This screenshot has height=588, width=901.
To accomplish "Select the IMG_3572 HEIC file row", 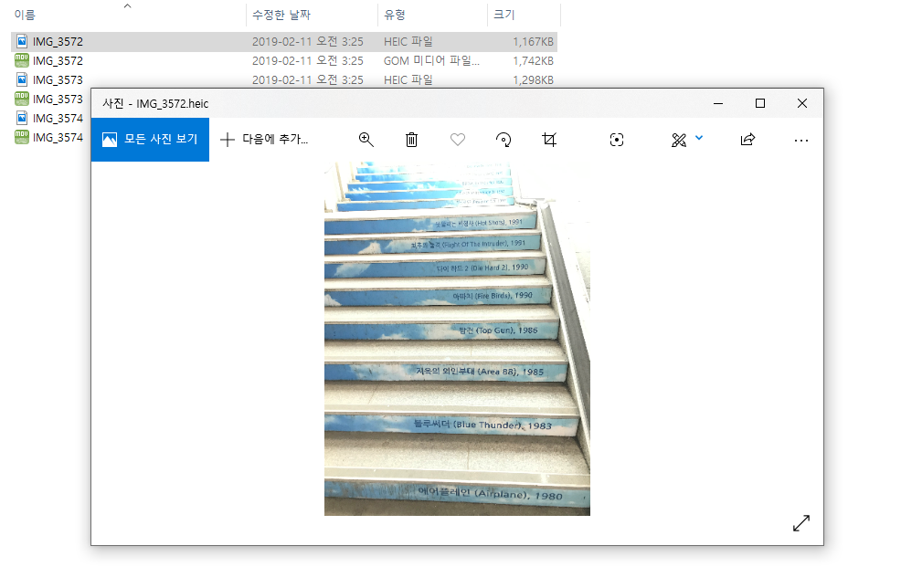I will pyautogui.click(x=284, y=42).
